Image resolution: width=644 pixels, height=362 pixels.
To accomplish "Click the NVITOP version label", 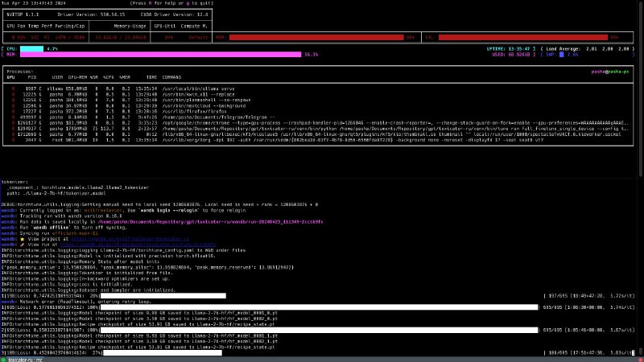I will click(23, 14).
